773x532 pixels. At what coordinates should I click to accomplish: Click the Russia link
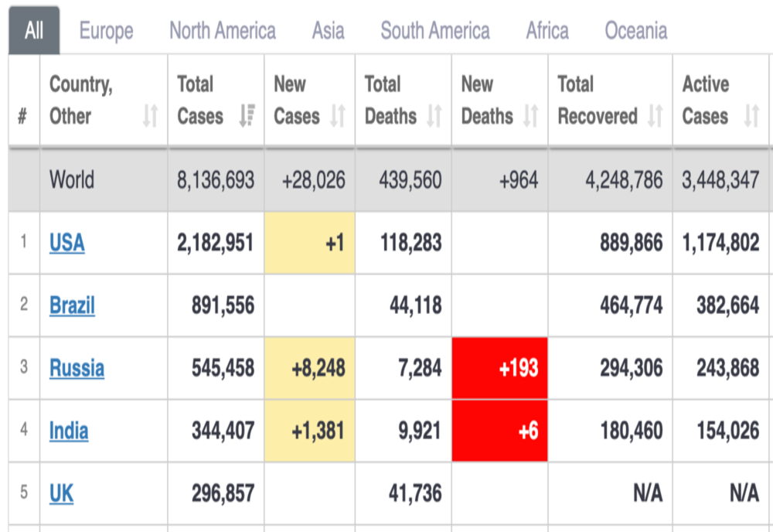pyautogui.click(x=77, y=368)
